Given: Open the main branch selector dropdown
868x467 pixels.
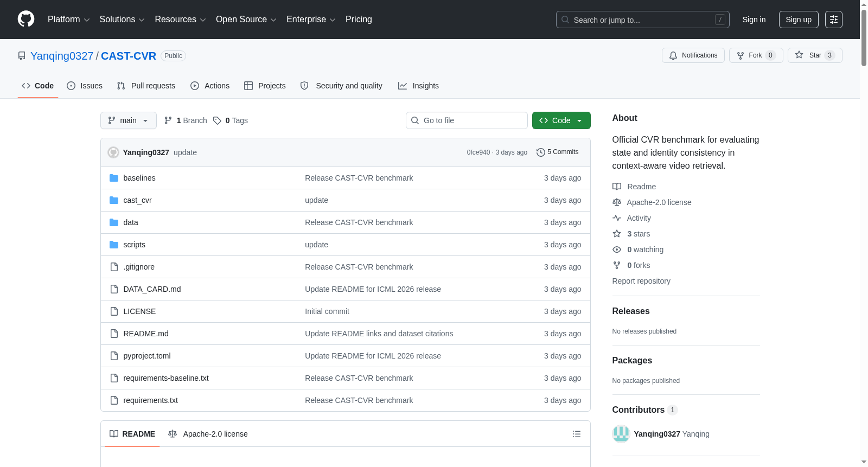Looking at the screenshot, I should [129, 120].
